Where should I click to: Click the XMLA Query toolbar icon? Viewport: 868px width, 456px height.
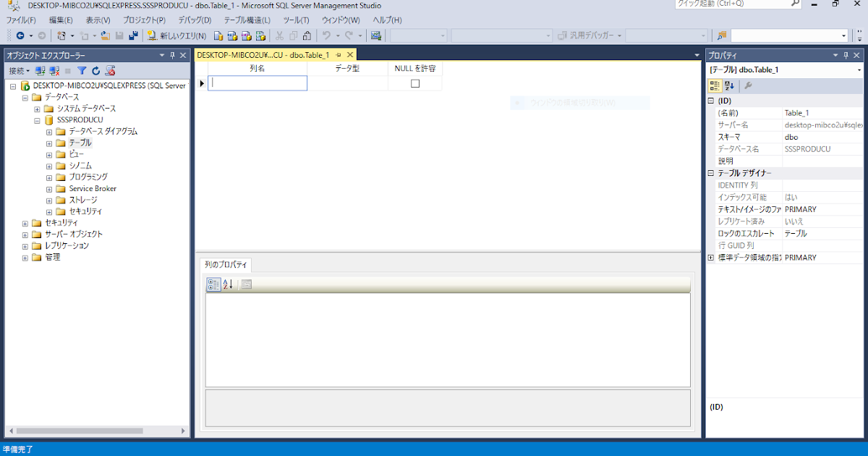[260, 35]
